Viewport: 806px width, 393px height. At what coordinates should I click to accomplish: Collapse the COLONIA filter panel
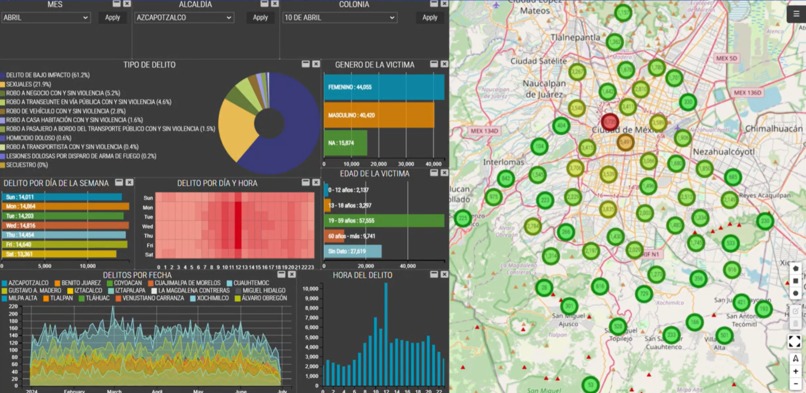(x=434, y=4)
